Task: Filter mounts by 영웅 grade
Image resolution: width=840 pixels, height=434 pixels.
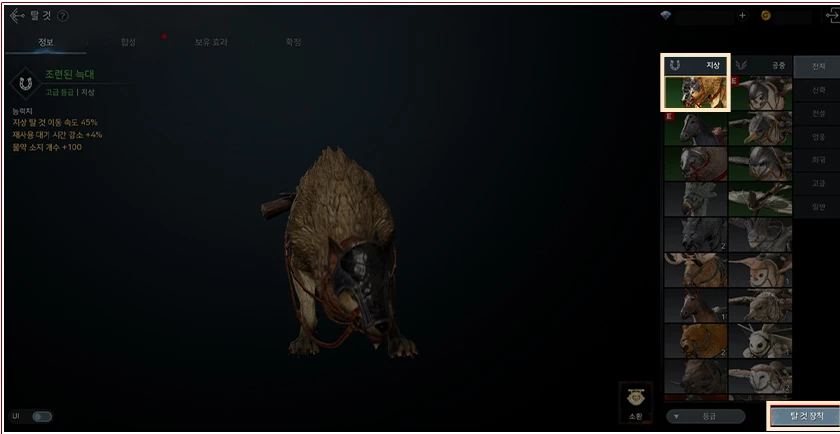Action: point(818,137)
